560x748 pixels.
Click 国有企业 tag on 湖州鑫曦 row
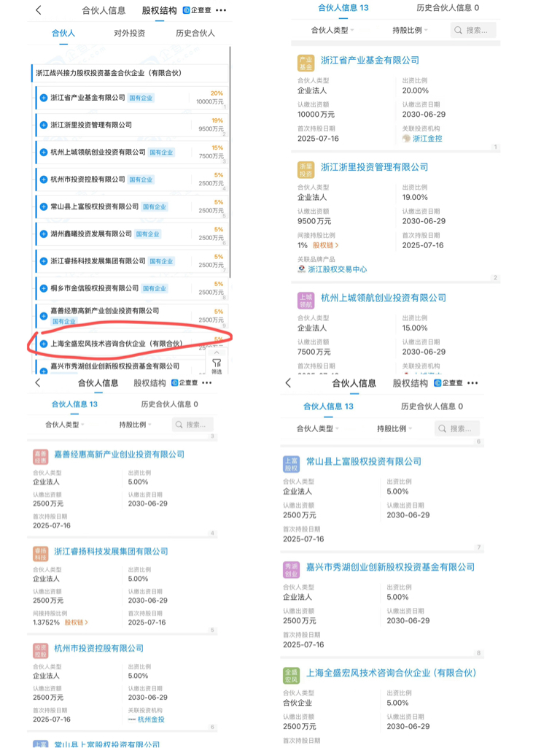(x=148, y=234)
